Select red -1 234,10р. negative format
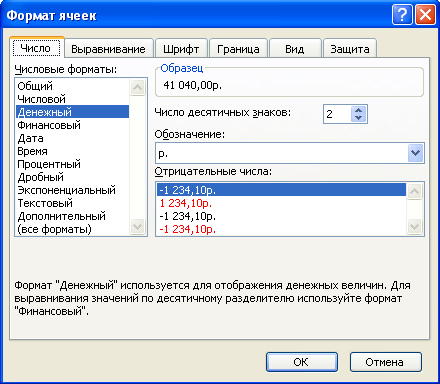 [281, 229]
